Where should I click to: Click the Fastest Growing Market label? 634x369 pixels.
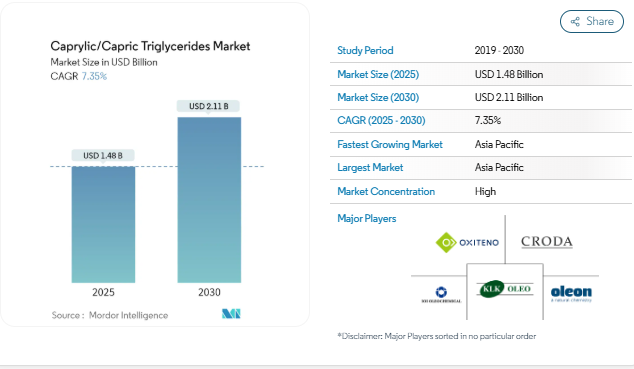point(390,144)
